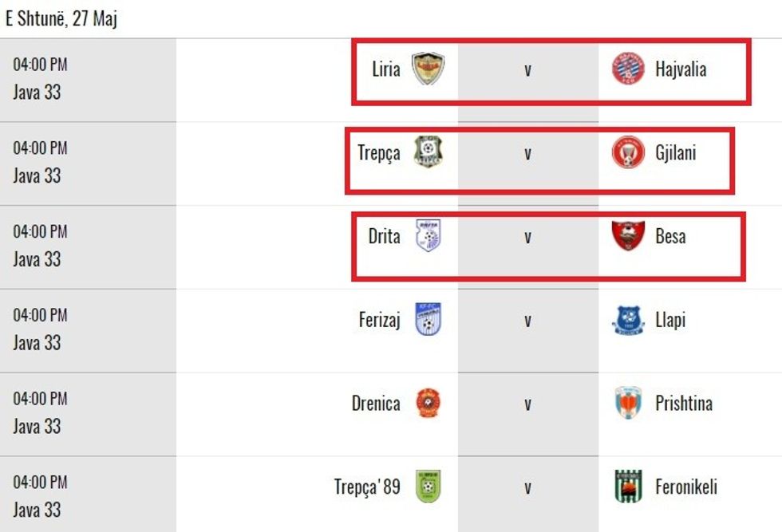Image resolution: width=782 pixels, height=532 pixels.
Task: Click the Prishtina club logo
Action: point(628,404)
